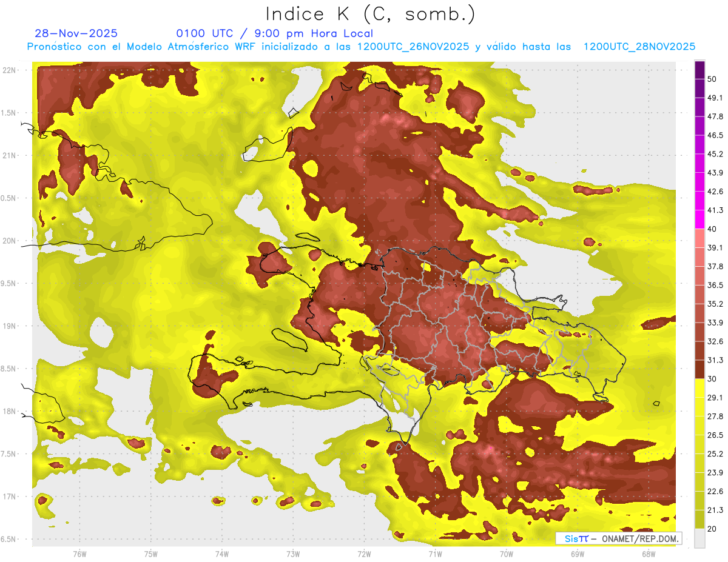The height and width of the screenshot is (562, 728).
Task: Click the '45.2' color scale value
Action: (715, 154)
